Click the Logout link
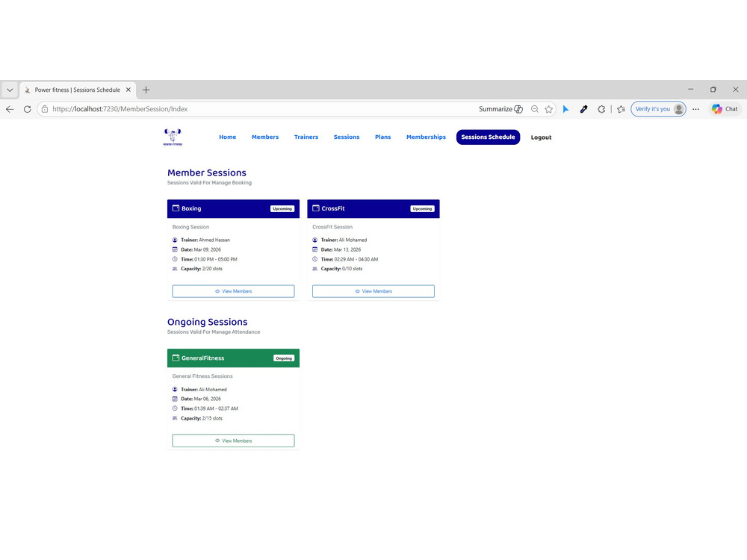The height and width of the screenshot is (560, 747). coord(541,137)
